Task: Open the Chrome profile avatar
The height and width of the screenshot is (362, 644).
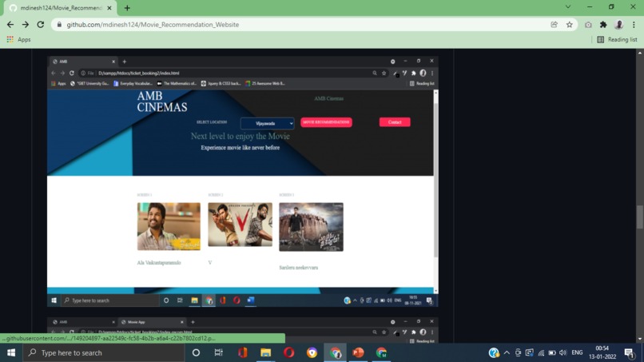Action: (618, 25)
